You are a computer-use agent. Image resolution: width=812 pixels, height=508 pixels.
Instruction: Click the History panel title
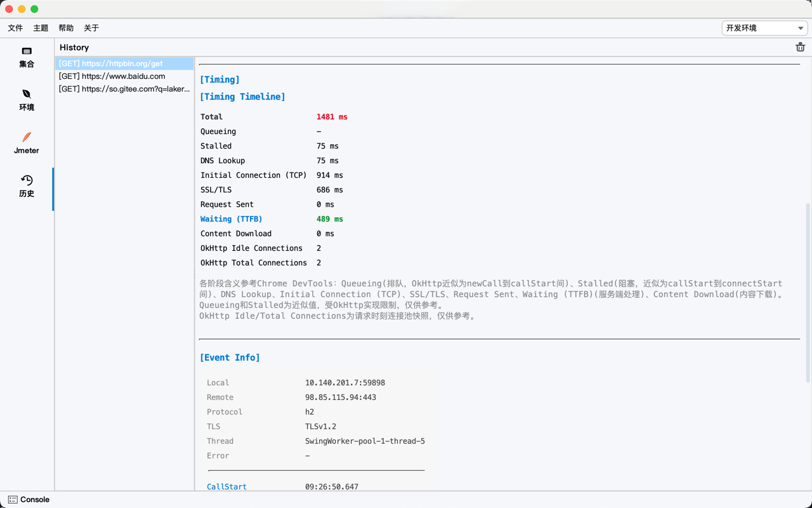tap(74, 47)
